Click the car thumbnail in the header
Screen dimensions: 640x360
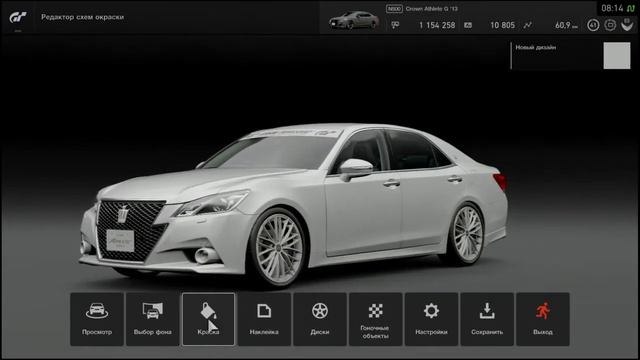tap(354, 20)
